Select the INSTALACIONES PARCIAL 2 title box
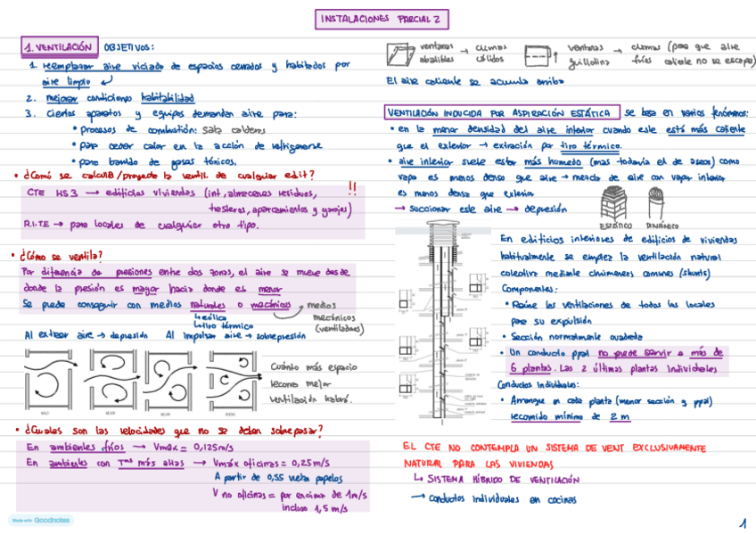Screen dimensions: 756x534 [382, 20]
